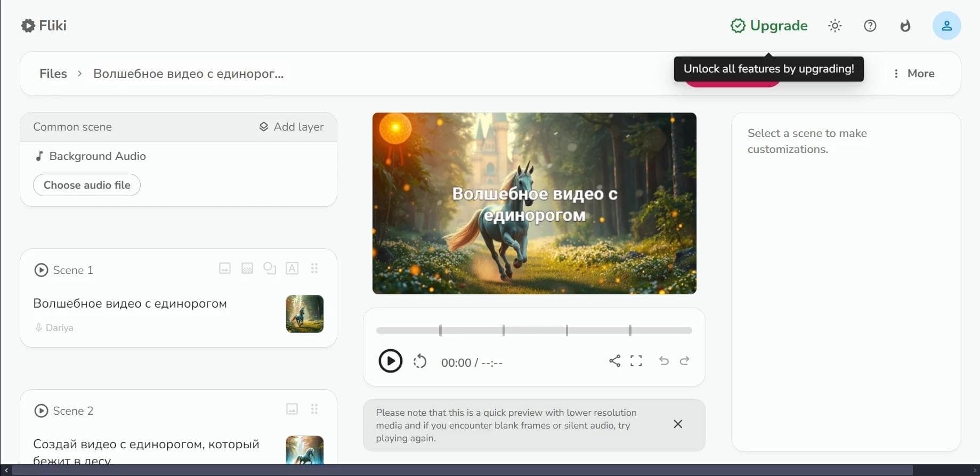Open the user profile avatar

pyautogui.click(x=947, y=26)
